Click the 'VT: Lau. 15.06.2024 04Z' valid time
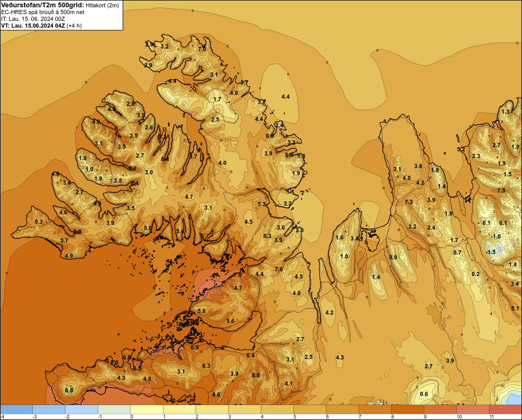Image resolution: width=522 pixels, height=420 pixels. click(x=33, y=26)
